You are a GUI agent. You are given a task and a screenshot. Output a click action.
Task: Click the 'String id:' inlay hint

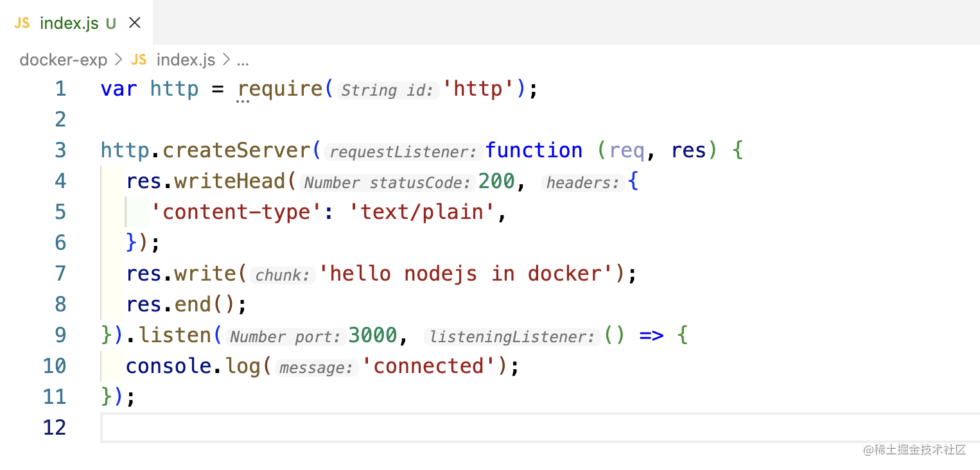386,90
